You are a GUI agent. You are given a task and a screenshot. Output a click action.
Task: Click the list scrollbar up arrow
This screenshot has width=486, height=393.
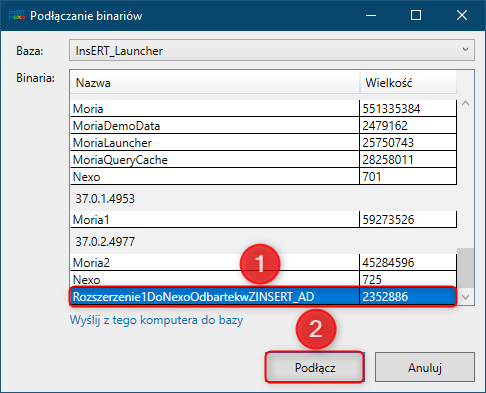pos(465,103)
